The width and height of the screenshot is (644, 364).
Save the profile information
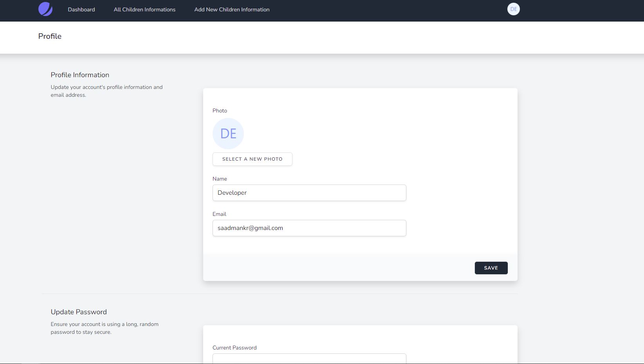click(x=491, y=268)
